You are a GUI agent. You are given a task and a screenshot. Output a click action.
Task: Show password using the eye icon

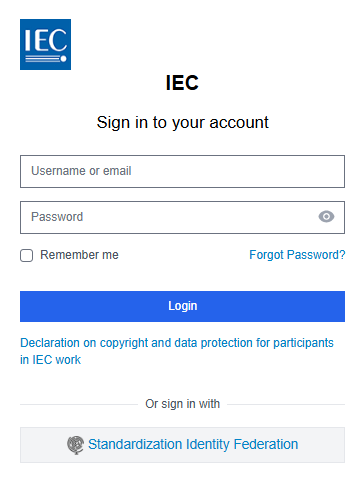(326, 217)
